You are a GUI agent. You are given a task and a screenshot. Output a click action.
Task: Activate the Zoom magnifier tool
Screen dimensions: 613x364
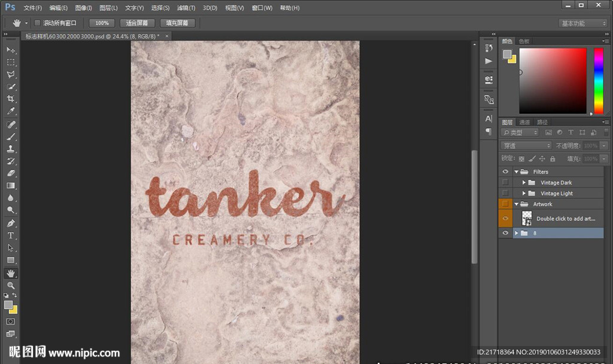click(11, 286)
